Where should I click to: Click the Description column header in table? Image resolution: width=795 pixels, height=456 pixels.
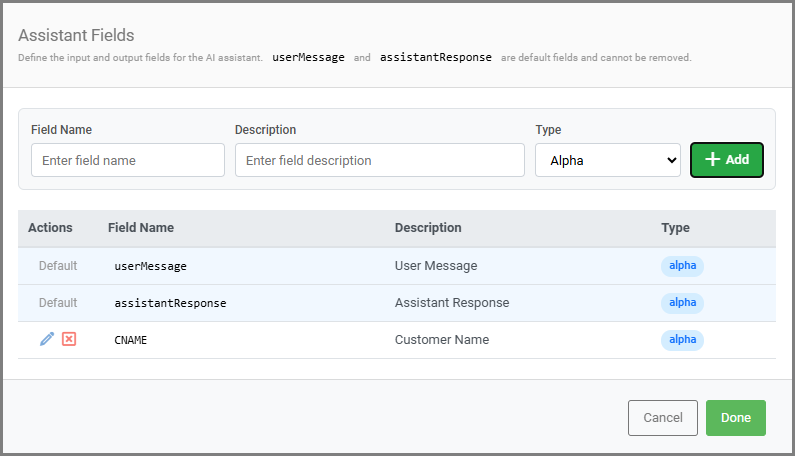click(x=428, y=228)
